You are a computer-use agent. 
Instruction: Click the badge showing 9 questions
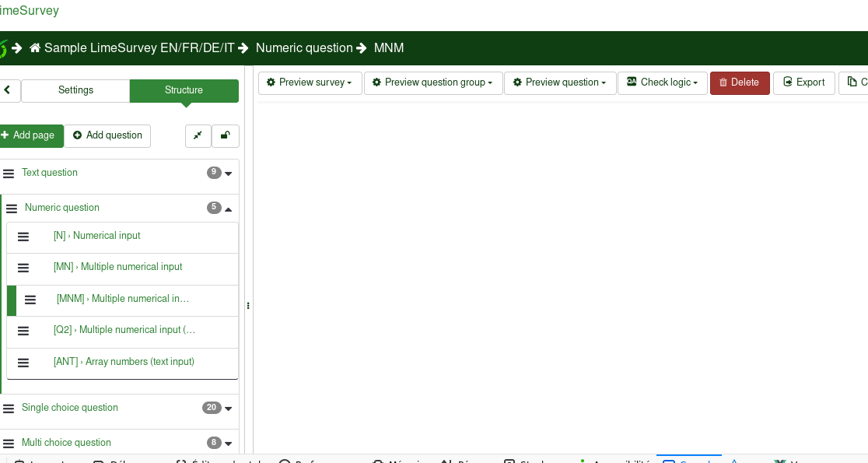tap(214, 172)
